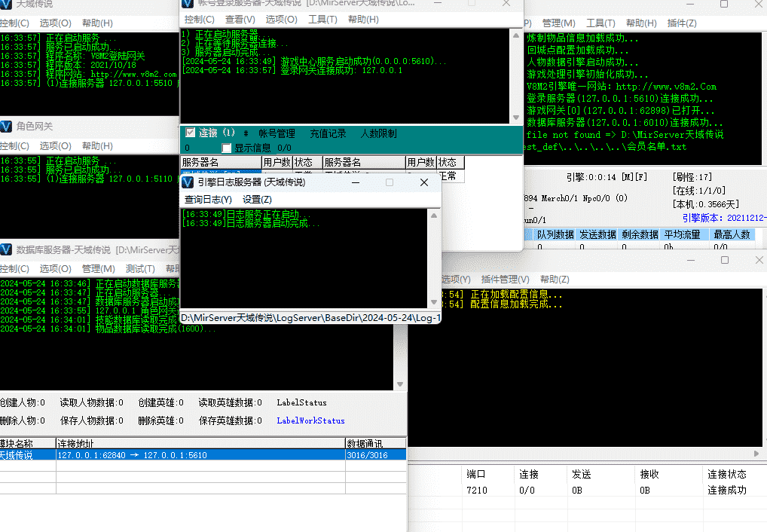This screenshot has width=767, height=532.
Task: Open 控制(C) menu in 帐号登录服务器
Action: [x=199, y=20]
